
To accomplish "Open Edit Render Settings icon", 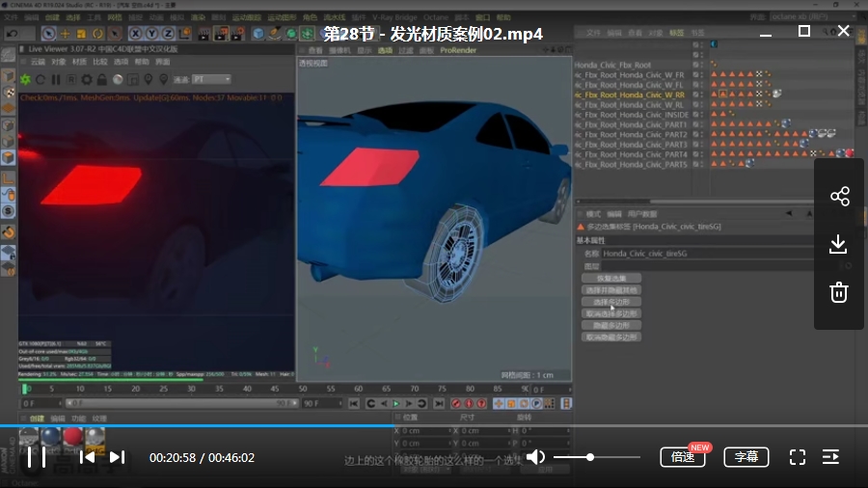I will click(x=238, y=35).
